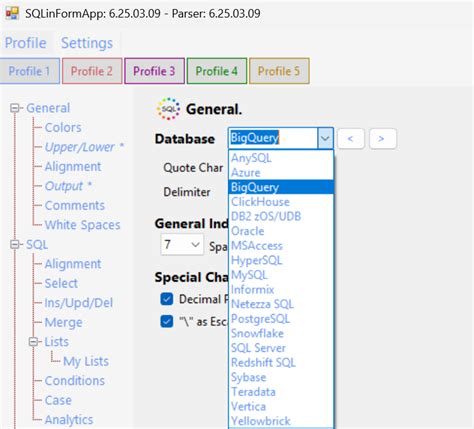Close the Database dropdown using its arrow
This screenshot has height=429, width=474.
point(325,138)
